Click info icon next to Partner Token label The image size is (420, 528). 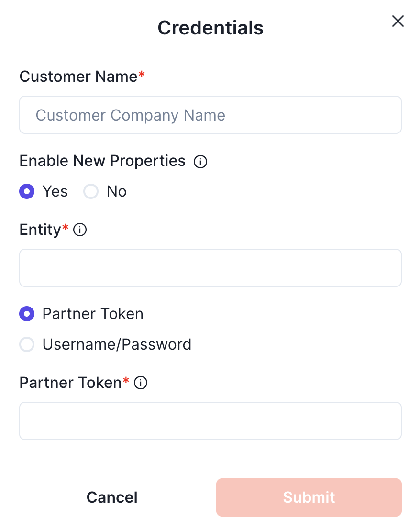coord(141,383)
